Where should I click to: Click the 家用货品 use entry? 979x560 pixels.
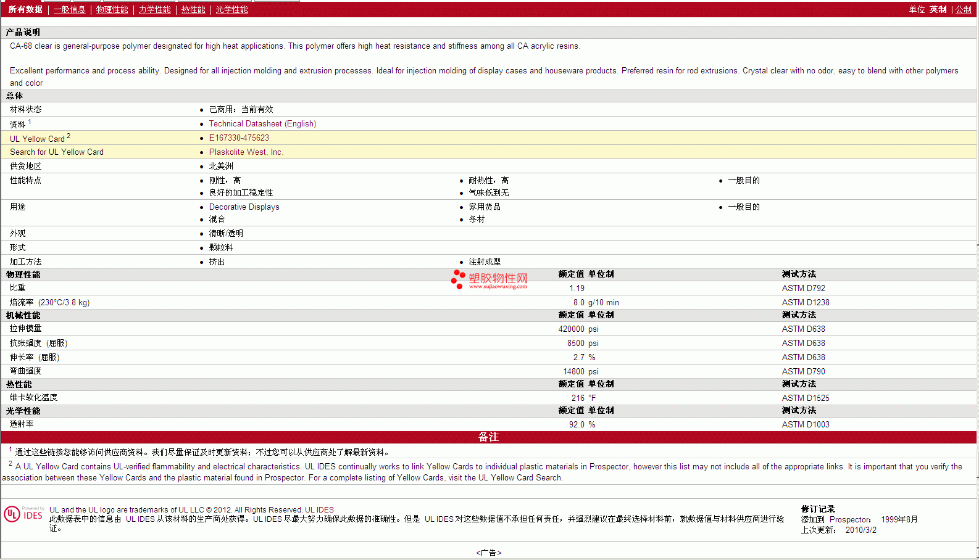pyautogui.click(x=485, y=207)
